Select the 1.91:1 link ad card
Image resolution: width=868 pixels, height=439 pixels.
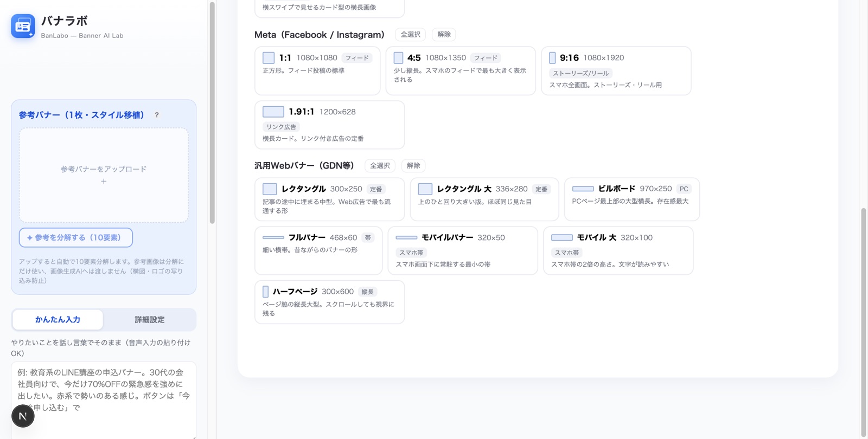[330, 125]
